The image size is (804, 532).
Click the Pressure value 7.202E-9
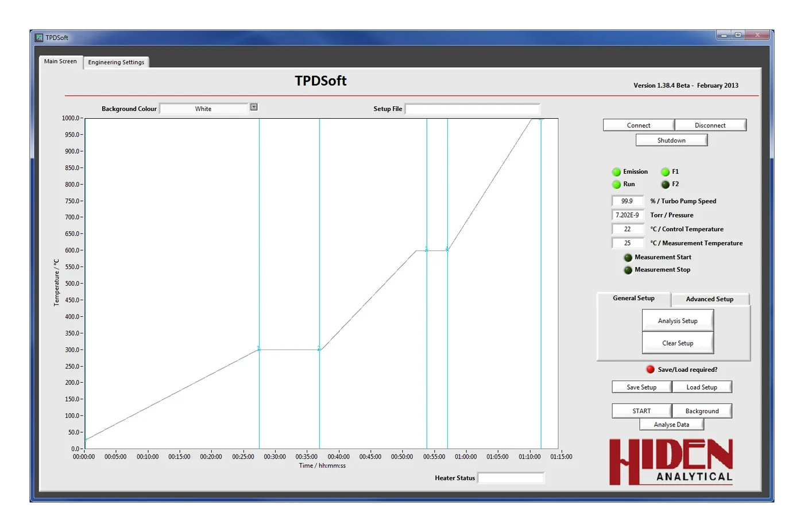pyautogui.click(x=627, y=215)
